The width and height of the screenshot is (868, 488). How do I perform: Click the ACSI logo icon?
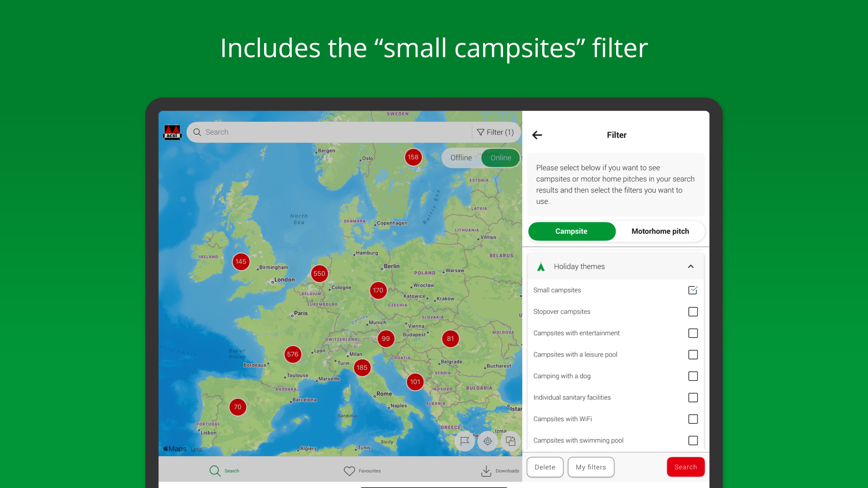(x=172, y=132)
